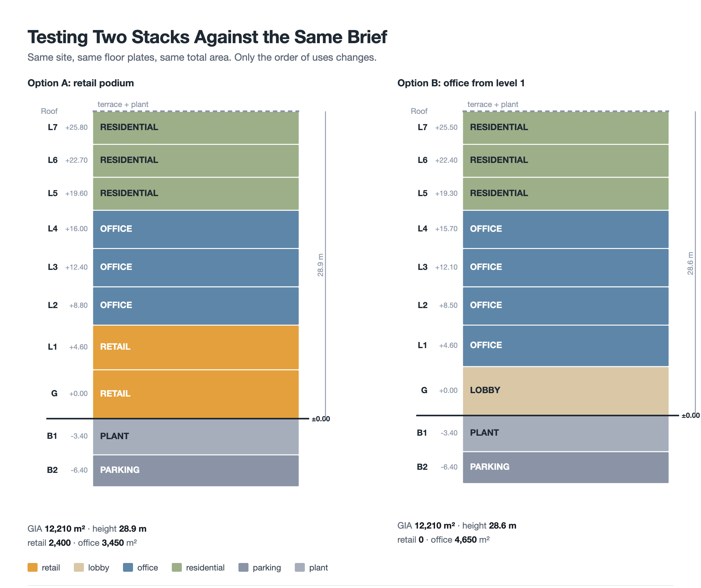Click the parking legend swatch

(243, 567)
